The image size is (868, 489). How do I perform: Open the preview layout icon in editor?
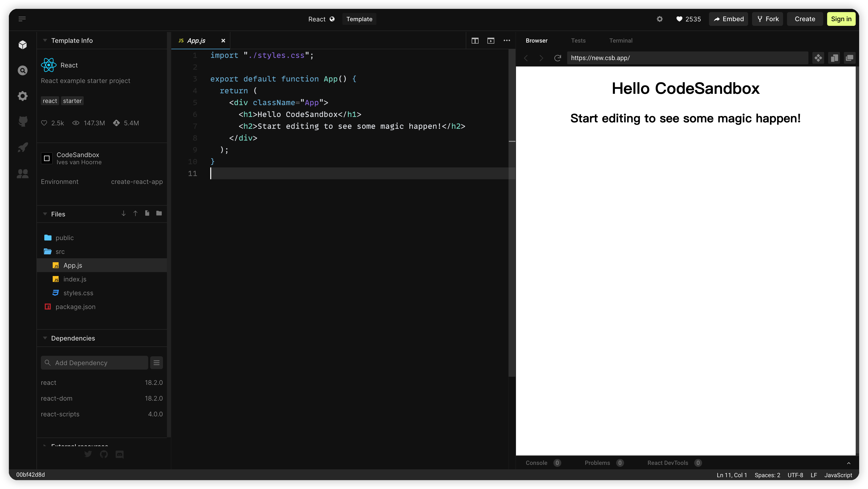[x=491, y=41]
